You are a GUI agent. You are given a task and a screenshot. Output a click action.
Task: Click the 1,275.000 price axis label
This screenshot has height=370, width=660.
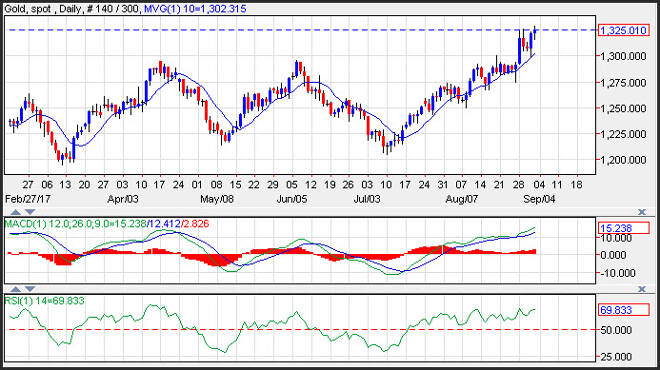(623, 83)
